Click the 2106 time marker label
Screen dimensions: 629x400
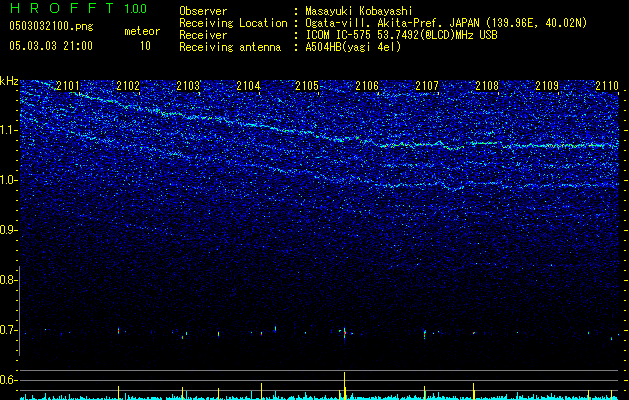[367, 87]
